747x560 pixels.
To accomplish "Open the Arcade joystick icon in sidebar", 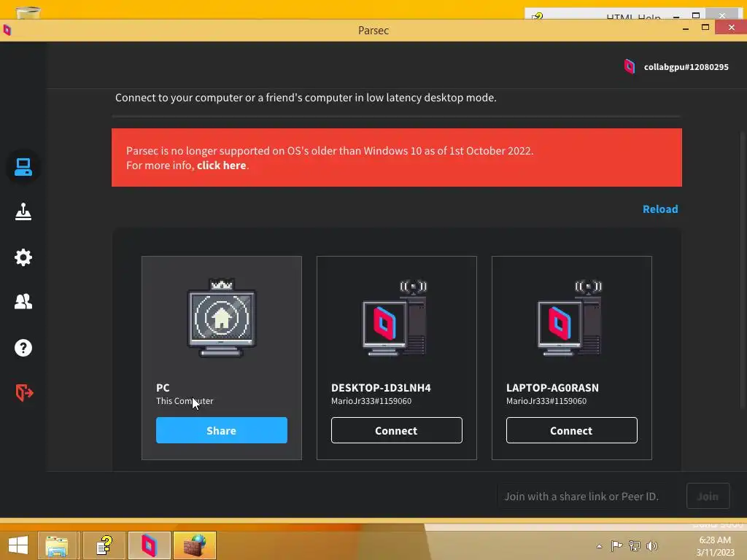I will (x=23, y=212).
